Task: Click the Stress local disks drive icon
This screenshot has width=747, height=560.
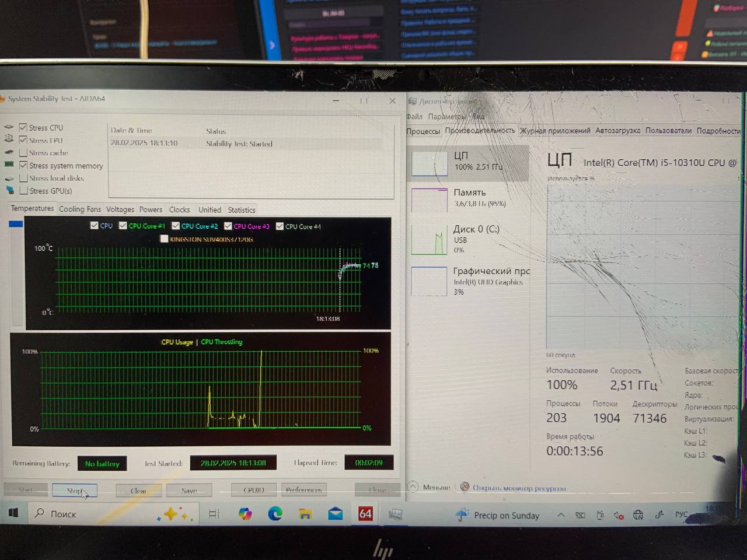Action: click(x=9, y=178)
